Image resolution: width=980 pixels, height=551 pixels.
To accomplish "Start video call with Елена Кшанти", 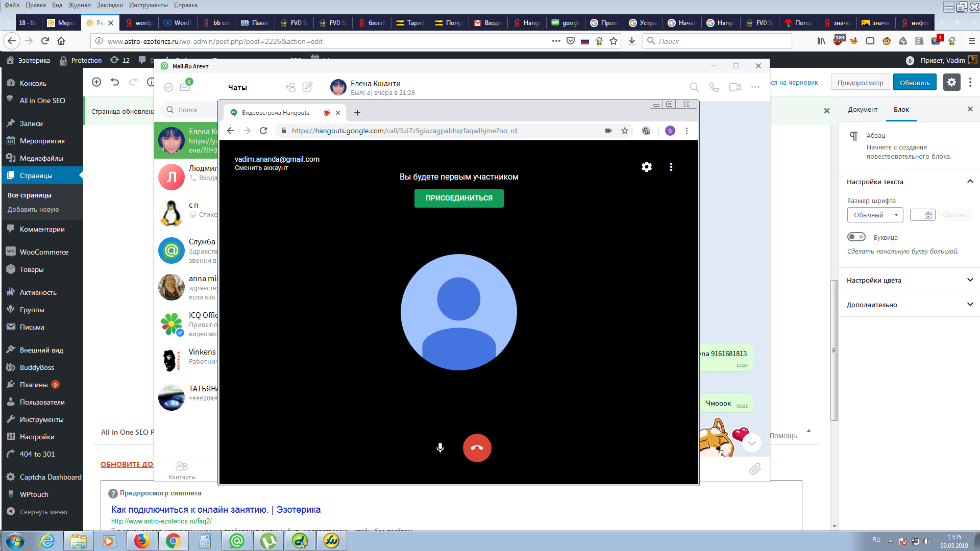I will click(734, 87).
